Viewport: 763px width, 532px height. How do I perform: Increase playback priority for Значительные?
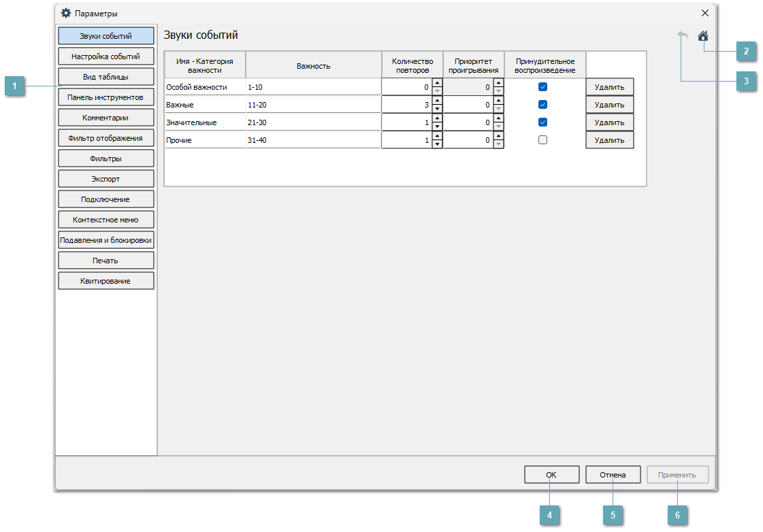(x=498, y=118)
